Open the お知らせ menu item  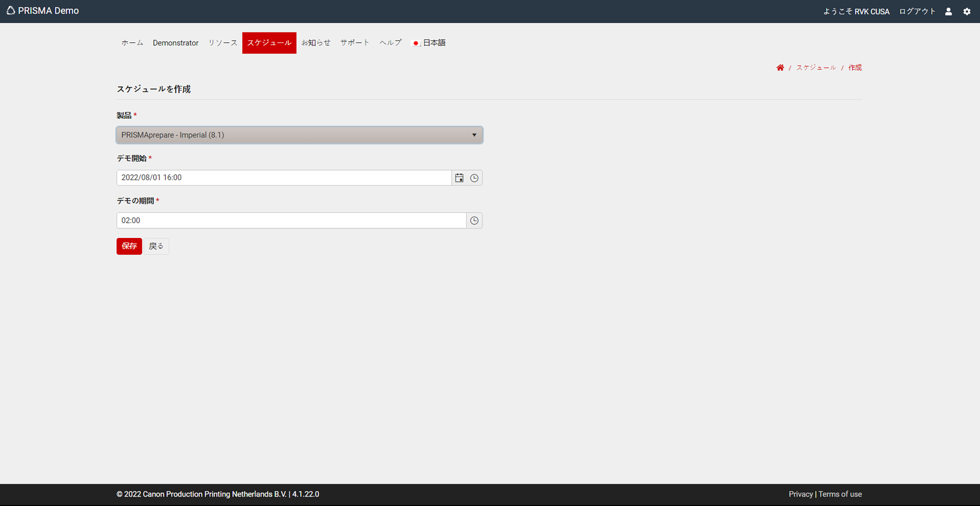(x=316, y=43)
